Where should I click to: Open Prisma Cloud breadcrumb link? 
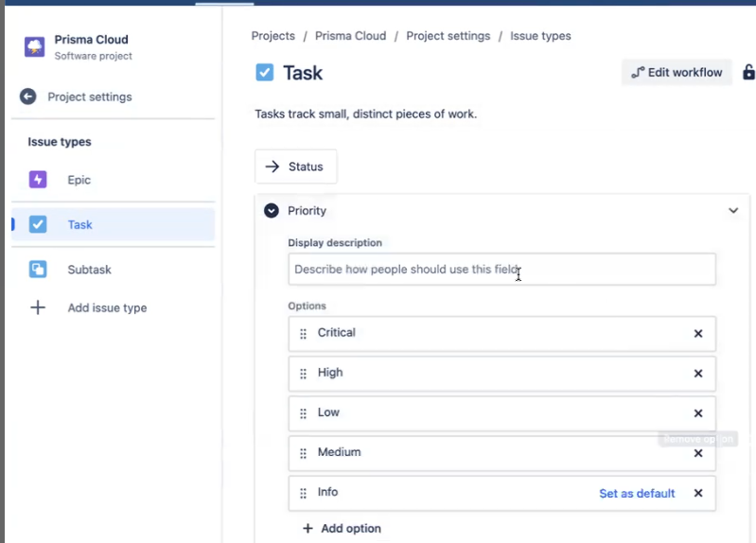click(350, 36)
